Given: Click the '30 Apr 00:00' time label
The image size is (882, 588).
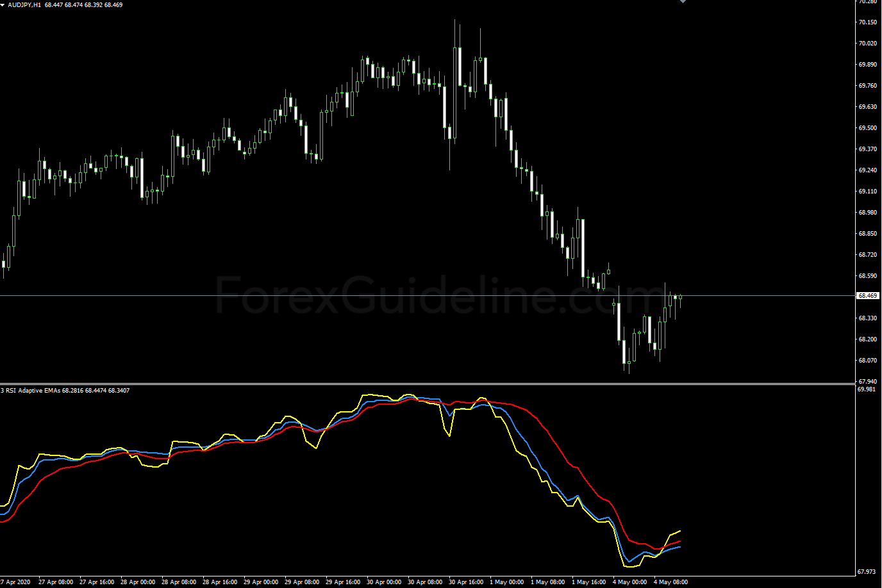Looking at the screenshot, I should 384,582.
